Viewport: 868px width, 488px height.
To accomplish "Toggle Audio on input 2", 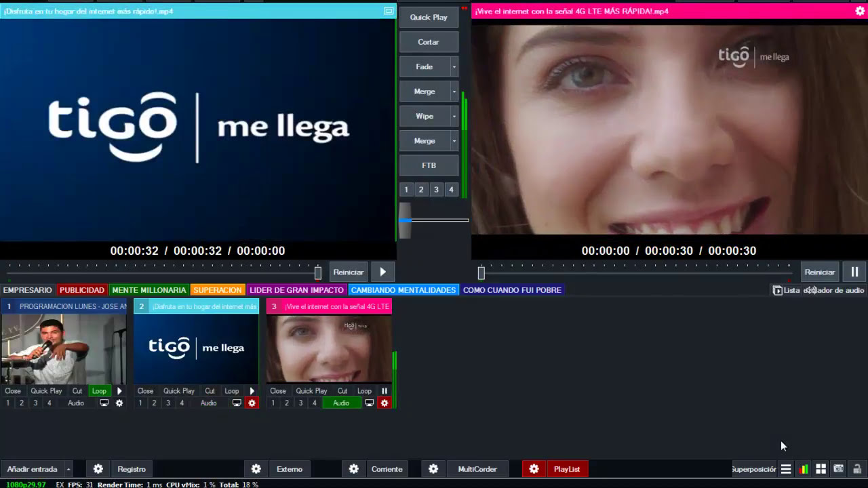I will [208, 403].
